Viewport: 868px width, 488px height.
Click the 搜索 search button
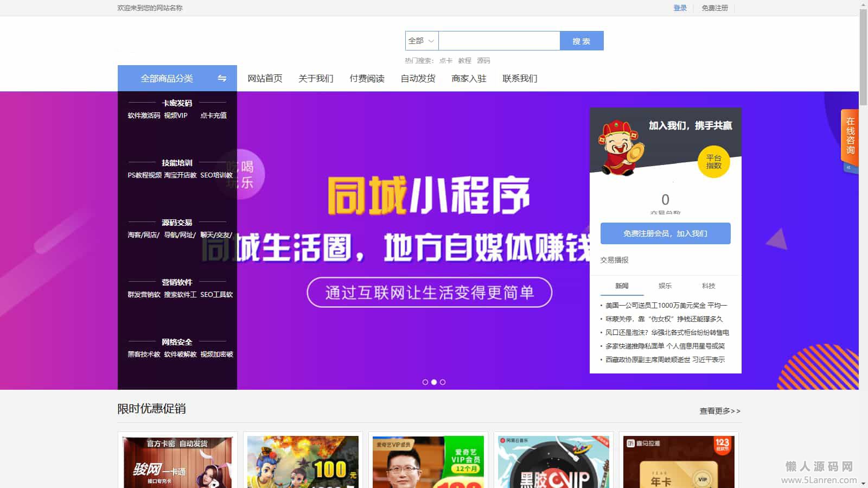[x=582, y=41]
